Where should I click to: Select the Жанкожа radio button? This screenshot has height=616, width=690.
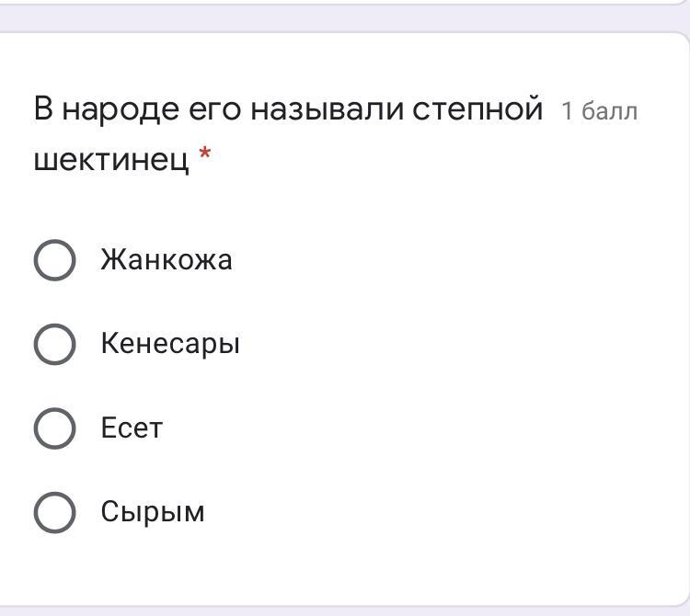[x=54, y=260]
